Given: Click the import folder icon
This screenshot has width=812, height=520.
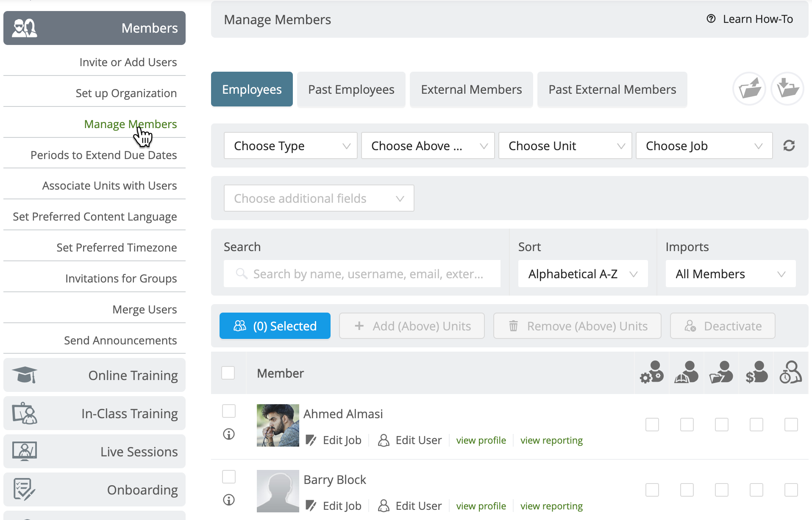Looking at the screenshot, I should [787, 89].
